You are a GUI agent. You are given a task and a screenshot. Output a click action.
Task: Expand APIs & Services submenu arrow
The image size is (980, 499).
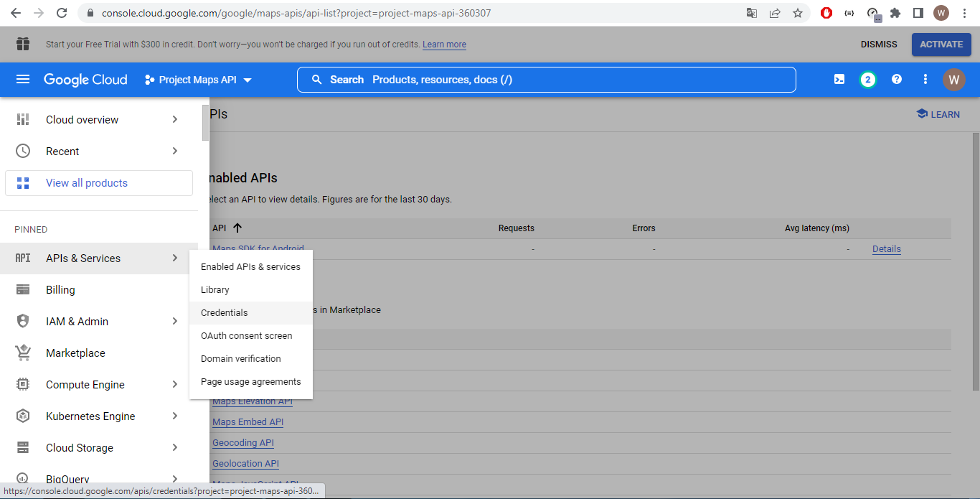point(175,258)
